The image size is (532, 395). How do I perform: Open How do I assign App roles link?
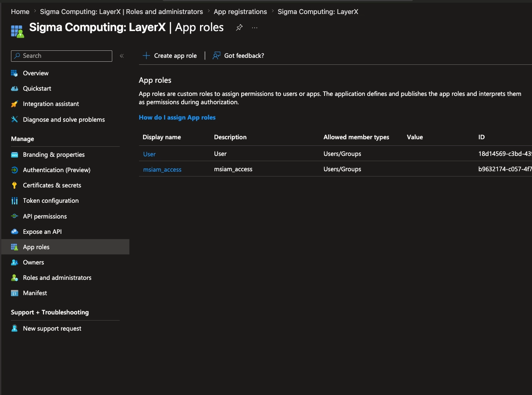point(177,117)
